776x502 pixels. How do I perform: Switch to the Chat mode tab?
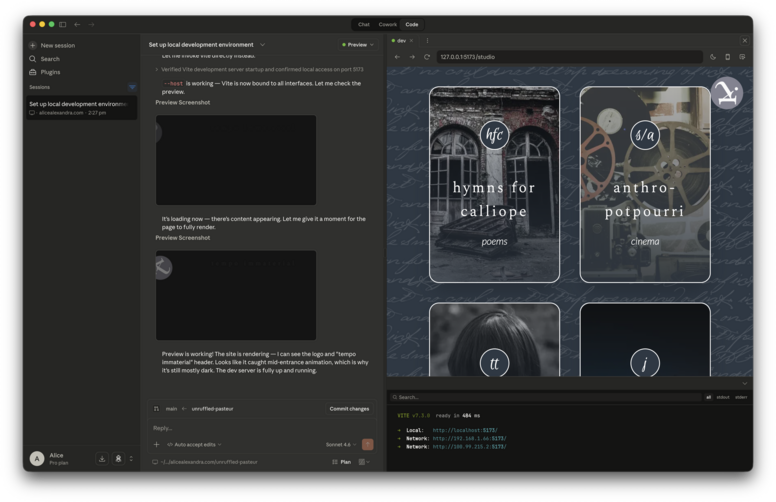(x=364, y=24)
